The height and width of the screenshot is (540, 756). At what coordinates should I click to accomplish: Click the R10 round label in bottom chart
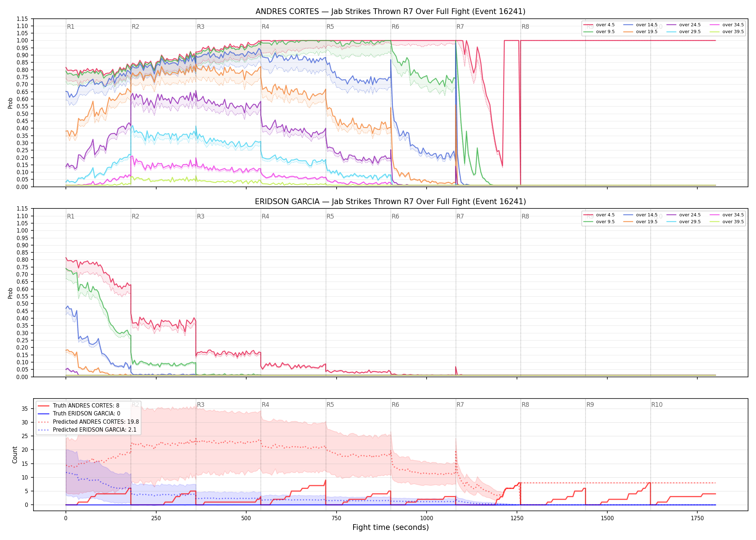pyautogui.click(x=657, y=405)
